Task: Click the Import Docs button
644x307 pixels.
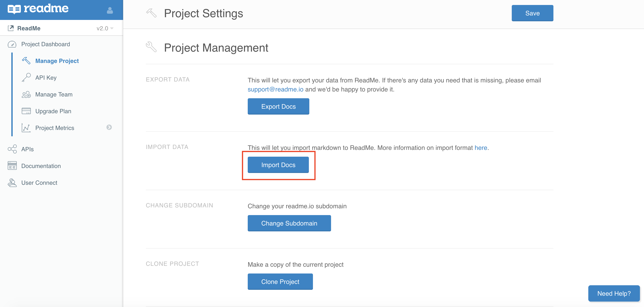Action: [x=278, y=165]
